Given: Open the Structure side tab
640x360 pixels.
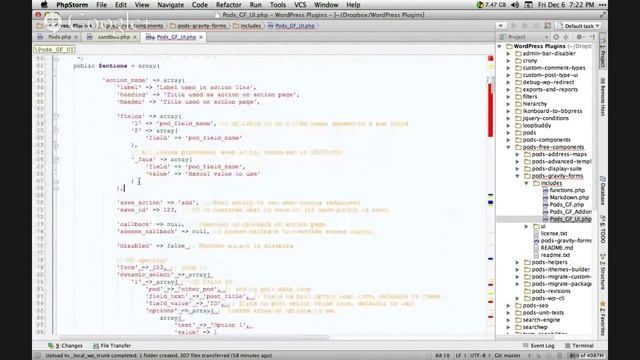Looking at the screenshot, I should [x=602, y=272].
